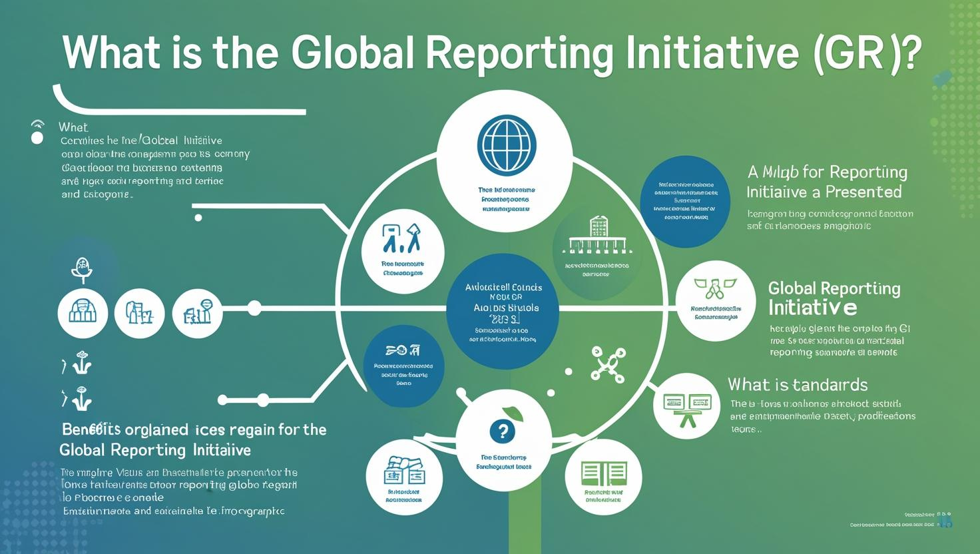Click the paragraph below the What label
Screen dimensions: 980x554
155,168
